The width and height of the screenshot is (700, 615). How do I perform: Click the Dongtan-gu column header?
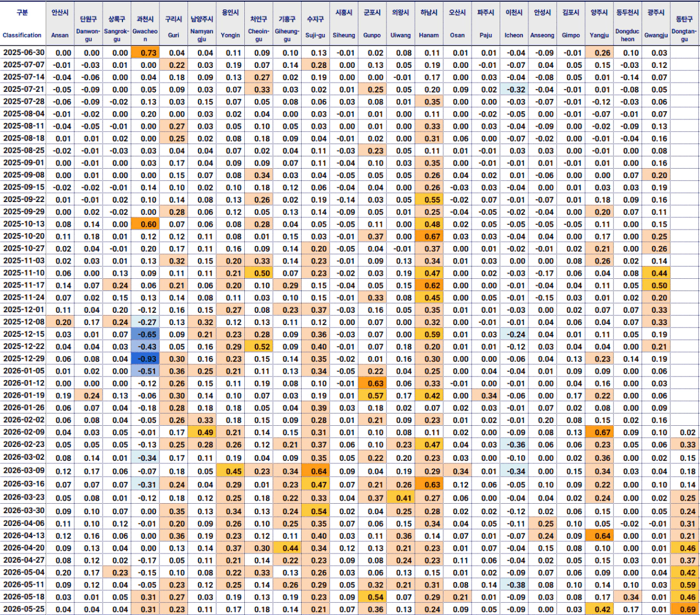tap(684, 23)
